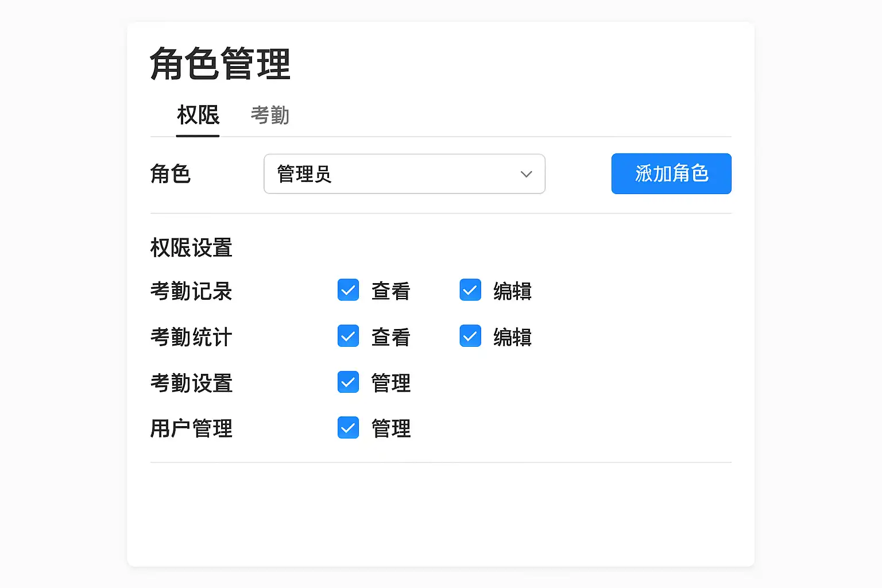Open the 考勤 tab
Viewport: 882px width, 588px height.
(x=270, y=115)
